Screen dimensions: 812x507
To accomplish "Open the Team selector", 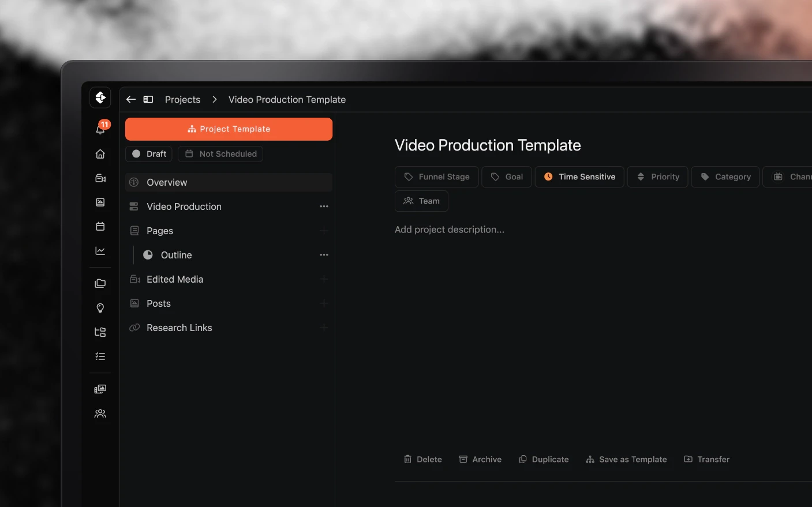I will point(421,201).
